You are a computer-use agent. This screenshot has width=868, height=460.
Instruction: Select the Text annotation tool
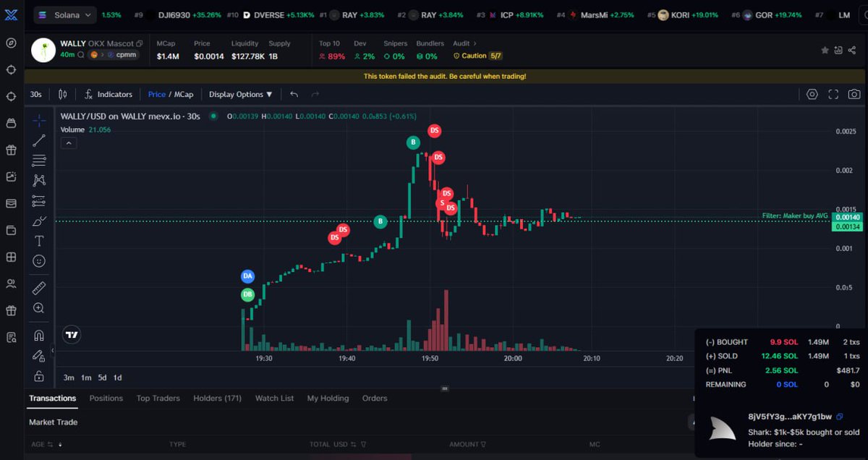39,241
